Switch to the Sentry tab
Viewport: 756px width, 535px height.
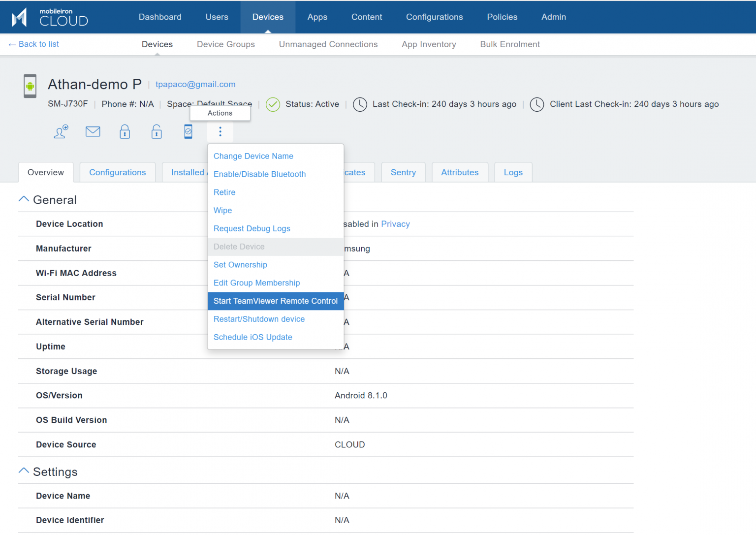(x=403, y=172)
